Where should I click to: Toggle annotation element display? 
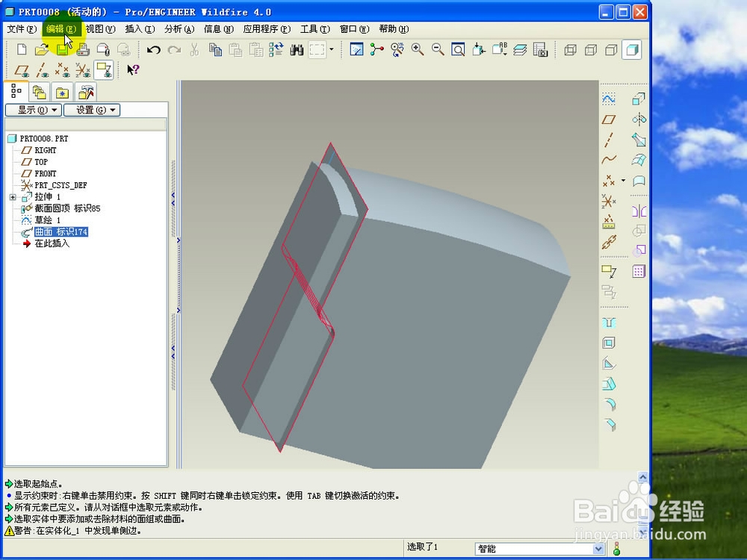click(103, 70)
